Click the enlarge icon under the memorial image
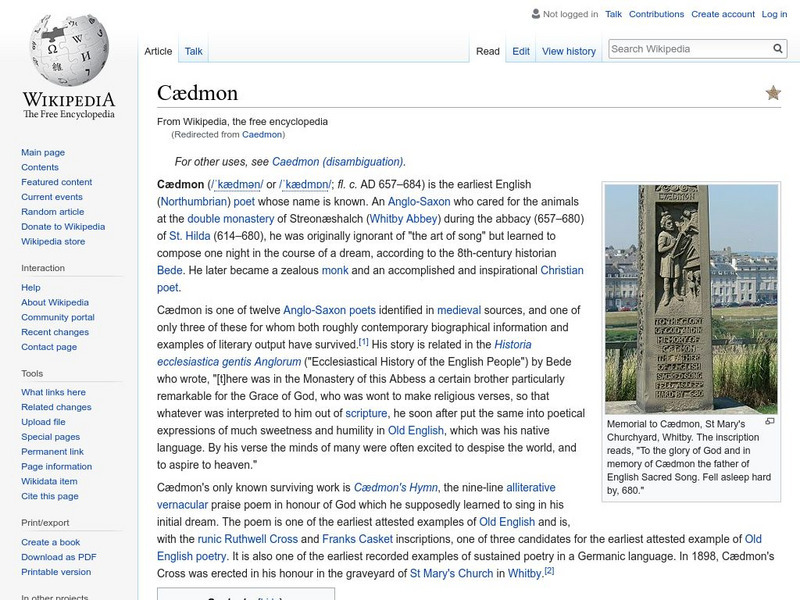The image size is (800, 600). click(x=770, y=421)
